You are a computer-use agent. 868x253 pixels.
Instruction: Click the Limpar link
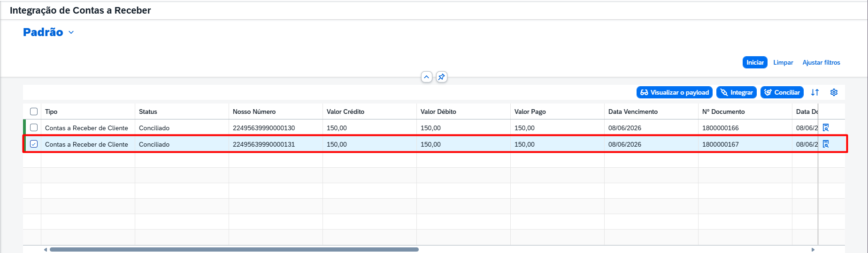point(783,62)
